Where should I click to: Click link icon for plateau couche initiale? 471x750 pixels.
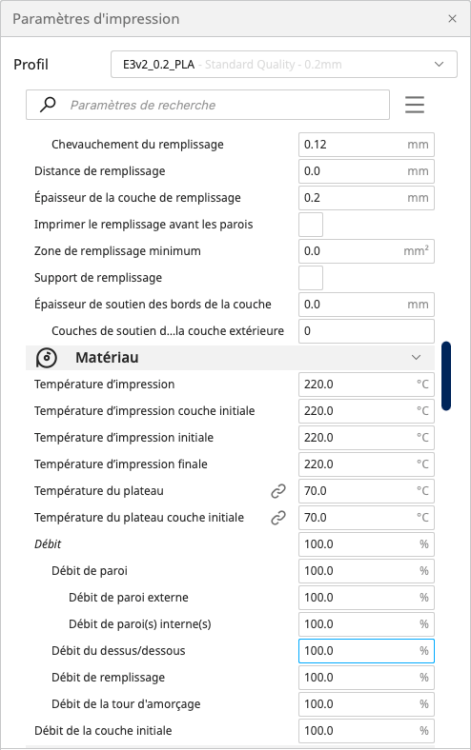point(278,518)
